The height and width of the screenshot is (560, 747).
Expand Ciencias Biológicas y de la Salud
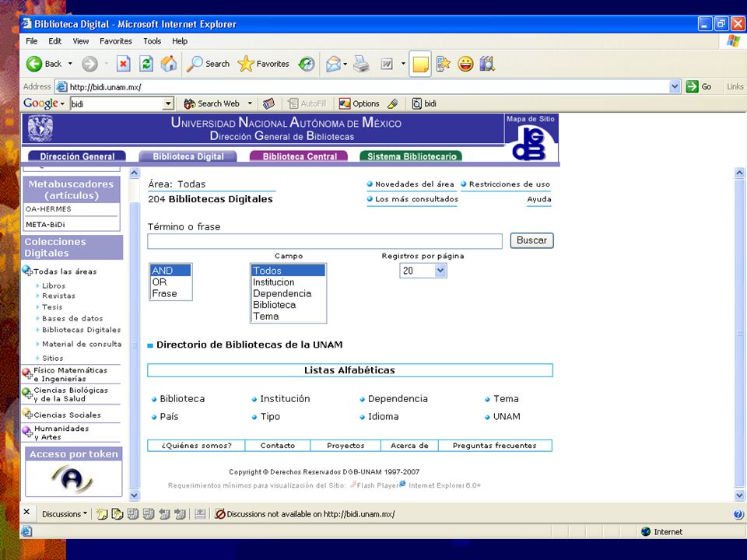[x=28, y=394]
